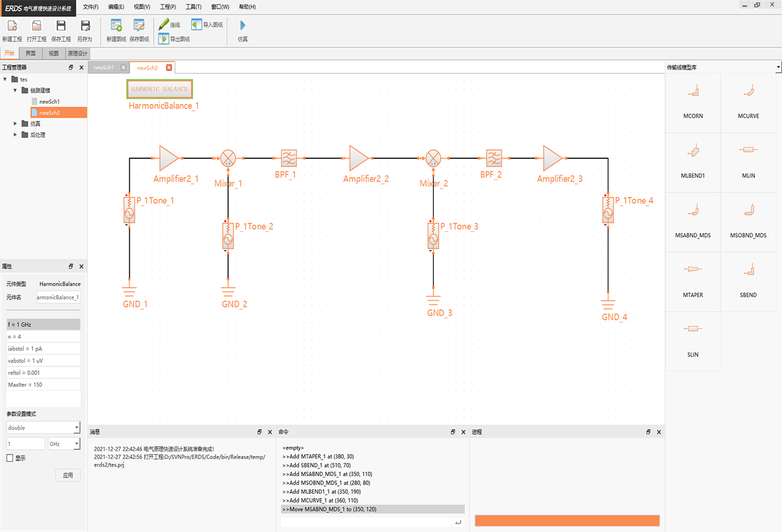This screenshot has height=532, width=782.
Task: Close the newSch1 tab
Action: click(x=123, y=68)
